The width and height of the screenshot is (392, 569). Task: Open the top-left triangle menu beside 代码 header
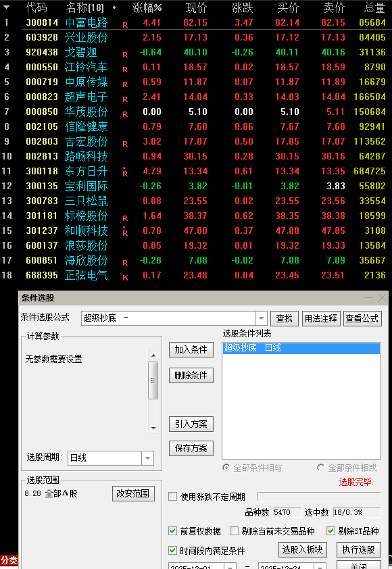coord(6,7)
